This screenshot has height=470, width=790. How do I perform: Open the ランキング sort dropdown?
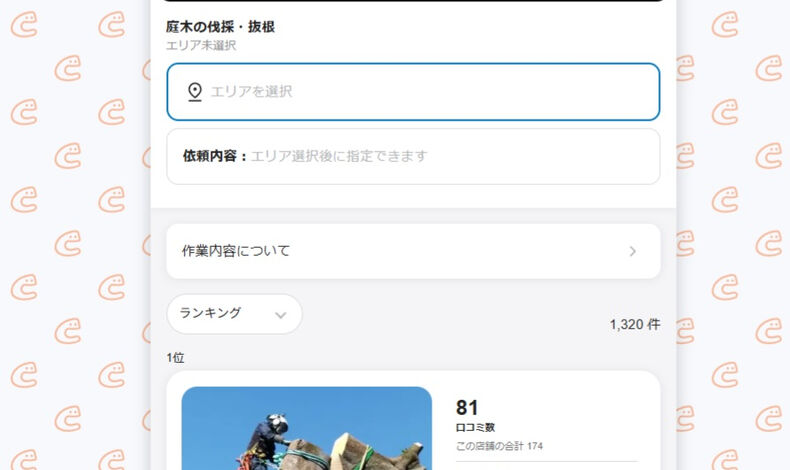point(234,314)
